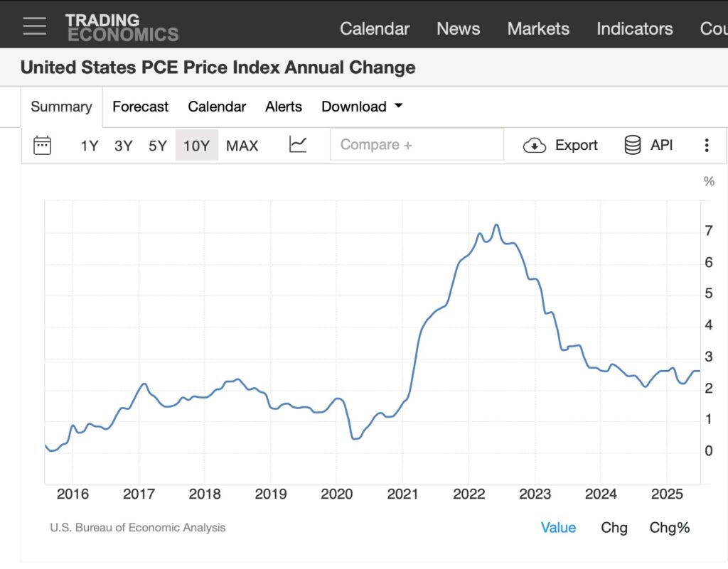Image resolution: width=728 pixels, height=569 pixels.
Task: Select the 5Y time range
Action: coord(157,146)
